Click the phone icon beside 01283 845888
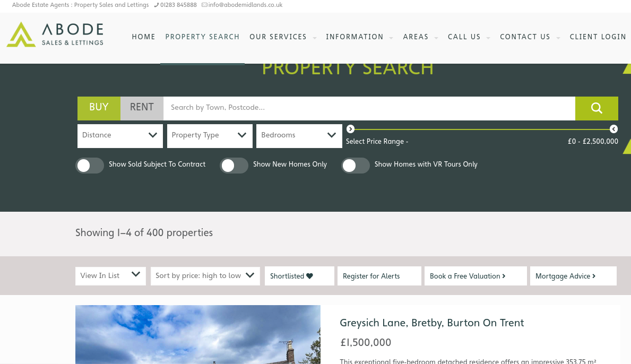This screenshot has height=364, width=631. click(x=156, y=5)
